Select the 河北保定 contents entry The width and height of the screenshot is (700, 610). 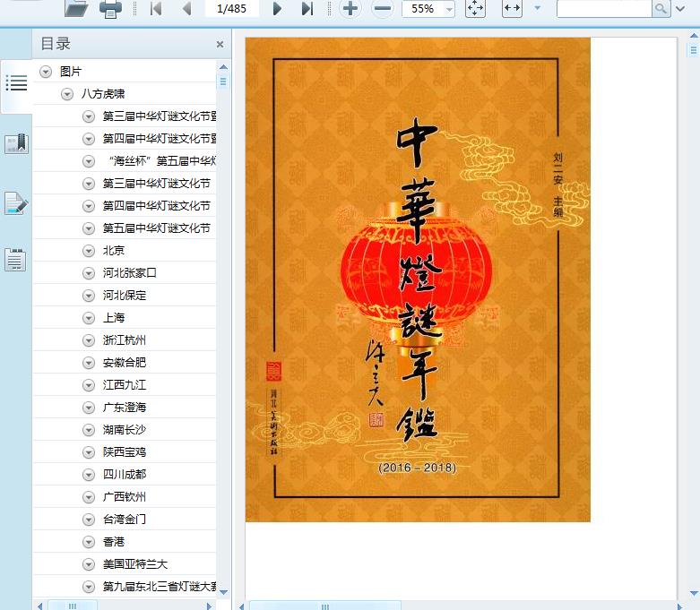pos(125,296)
